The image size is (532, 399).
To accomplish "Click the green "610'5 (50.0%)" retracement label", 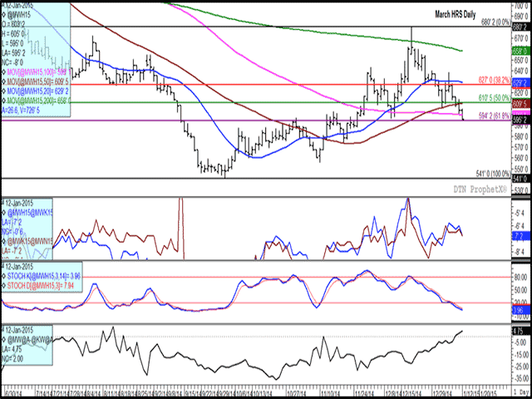I will (496, 98).
